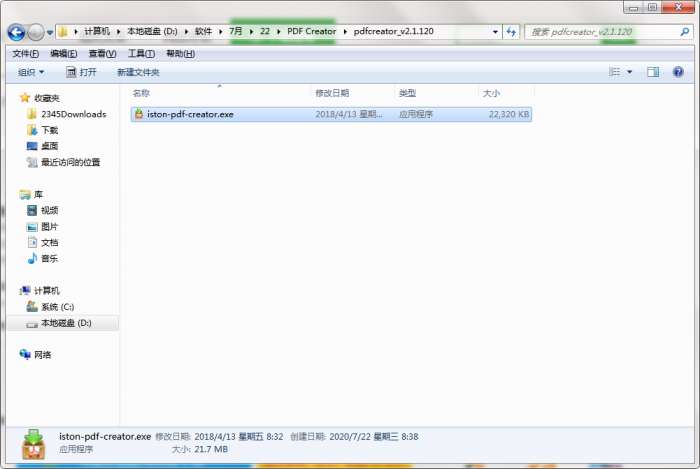Click the 2018/4/13 date cell
Viewport: 700px width, 469px height.
click(x=349, y=114)
